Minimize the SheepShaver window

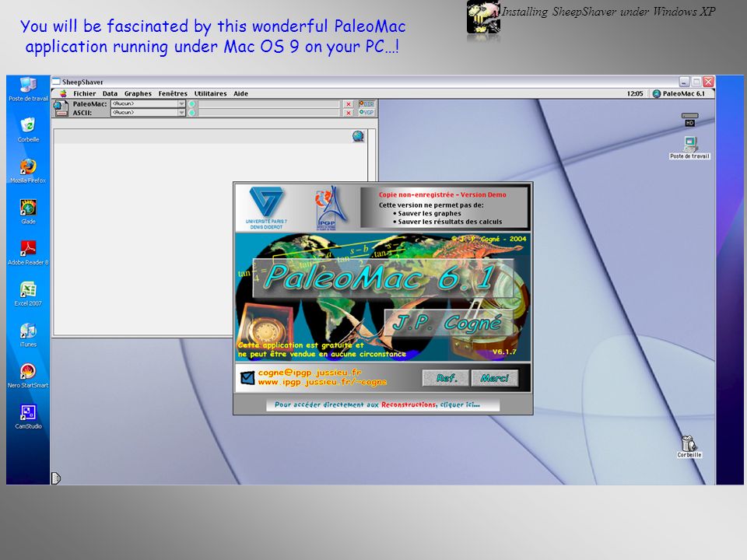(x=684, y=82)
